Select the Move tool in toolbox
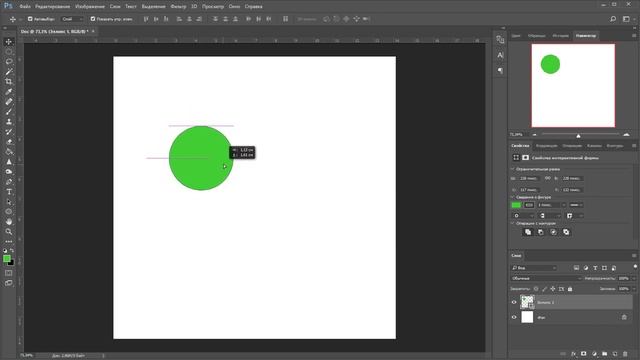Image resolution: width=640 pixels, height=360 pixels. (9, 42)
